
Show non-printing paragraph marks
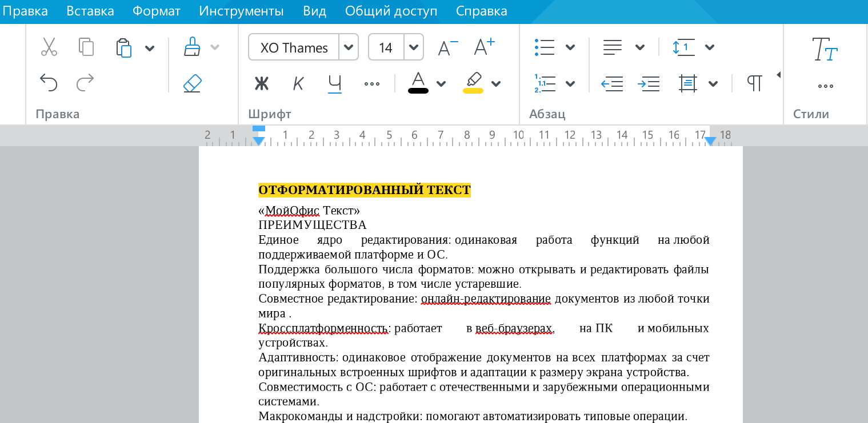754,84
